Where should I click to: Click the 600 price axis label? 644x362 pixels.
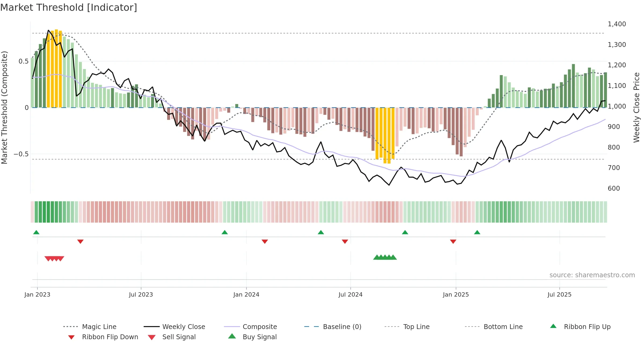click(614, 188)
